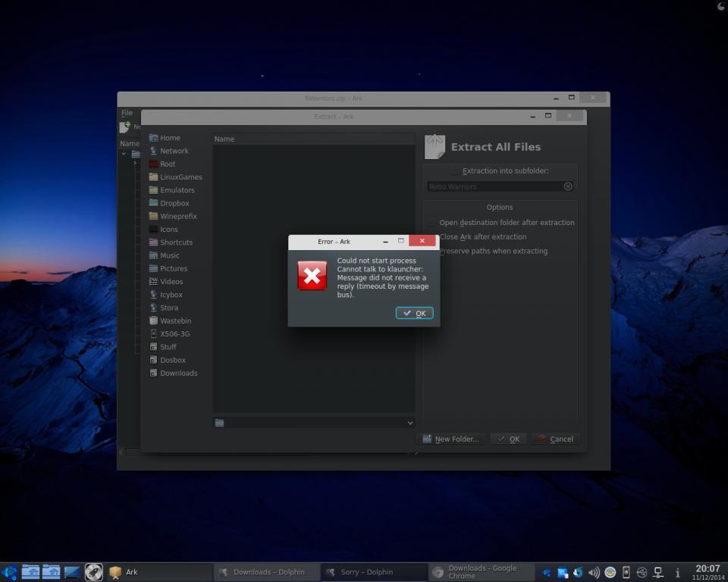Clear the Robo Warriors subfolder field
The image size is (728, 582).
tap(568, 186)
